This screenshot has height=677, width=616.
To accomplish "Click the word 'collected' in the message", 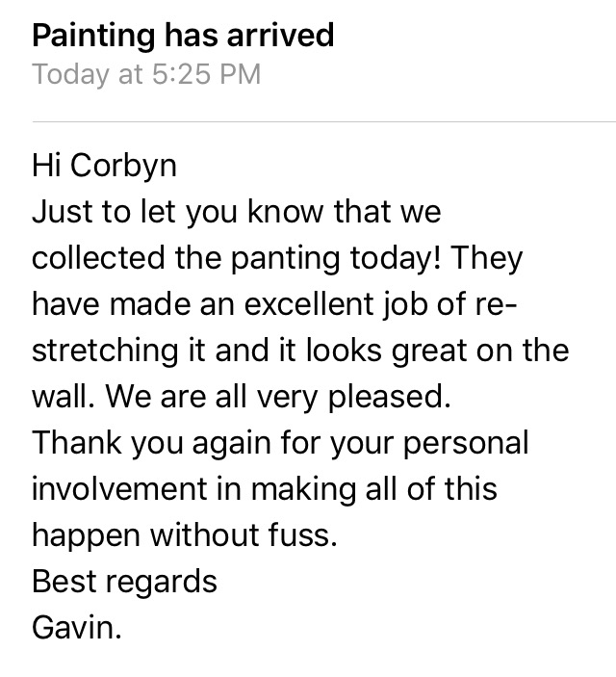I will [98, 258].
